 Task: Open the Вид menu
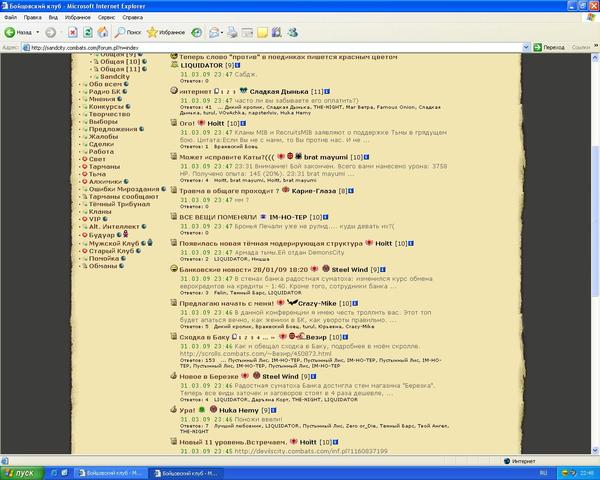coord(53,17)
